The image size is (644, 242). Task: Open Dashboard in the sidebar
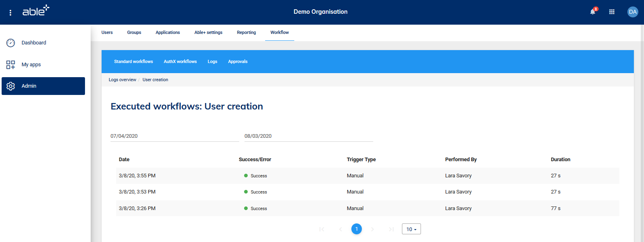[x=34, y=43]
